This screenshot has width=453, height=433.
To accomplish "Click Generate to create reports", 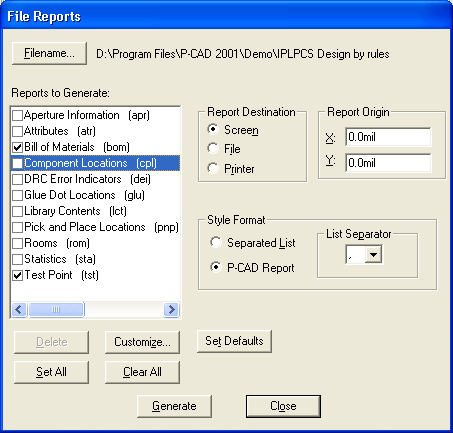I will click(174, 407).
